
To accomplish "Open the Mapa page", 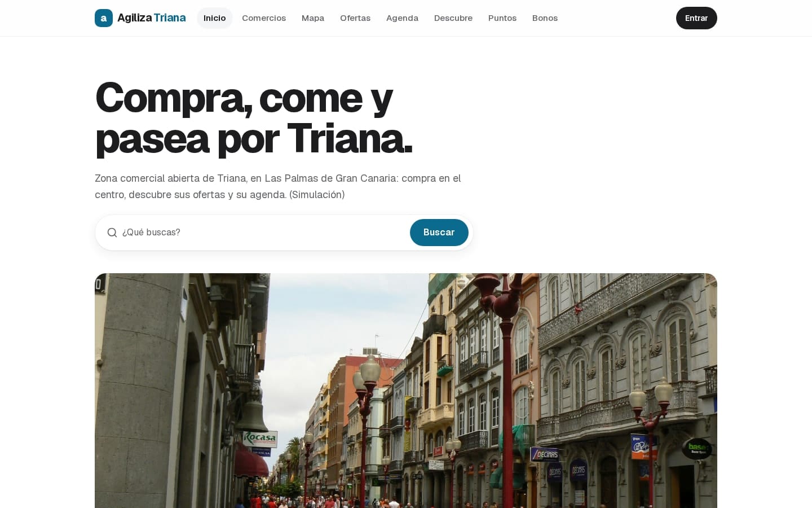I will pyautogui.click(x=313, y=18).
